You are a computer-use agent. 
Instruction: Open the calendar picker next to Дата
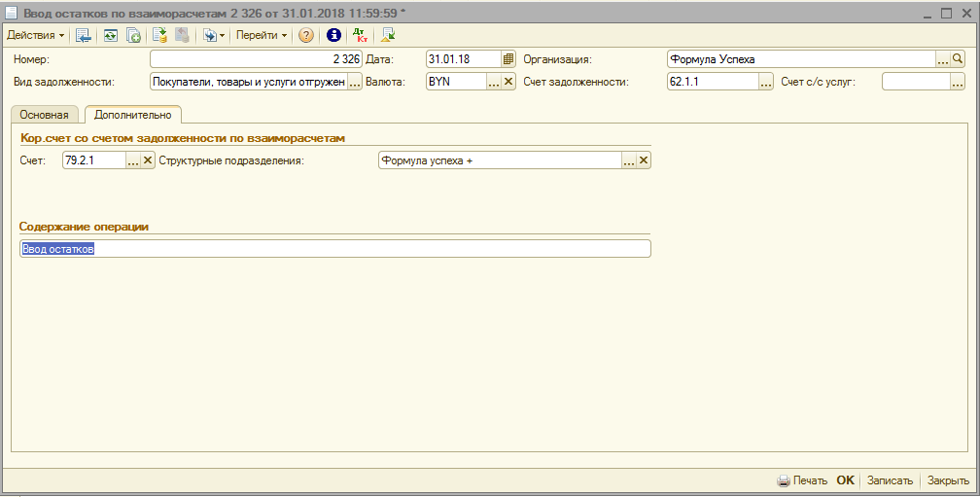(x=507, y=59)
